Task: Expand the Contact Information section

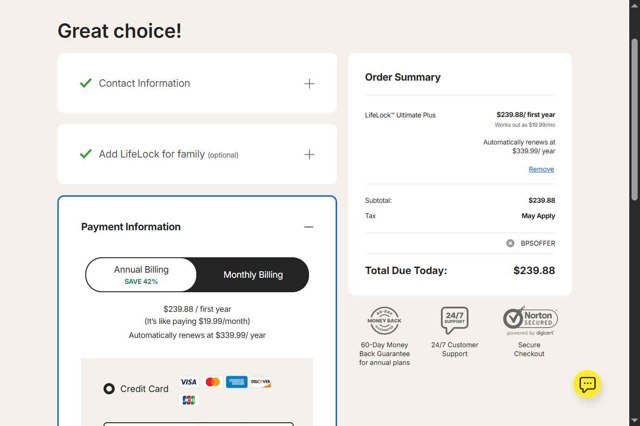Action: (309, 84)
